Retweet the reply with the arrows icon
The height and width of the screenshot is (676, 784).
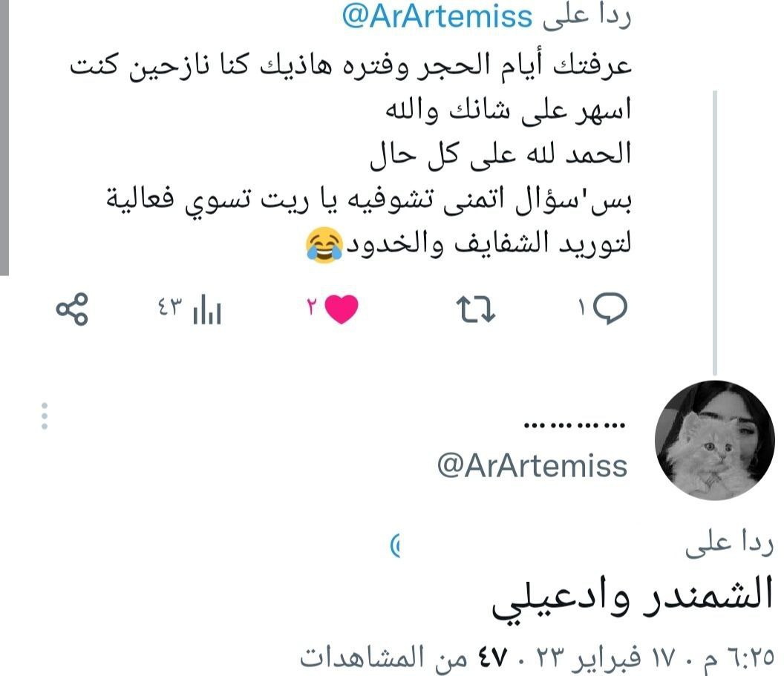coord(475,309)
